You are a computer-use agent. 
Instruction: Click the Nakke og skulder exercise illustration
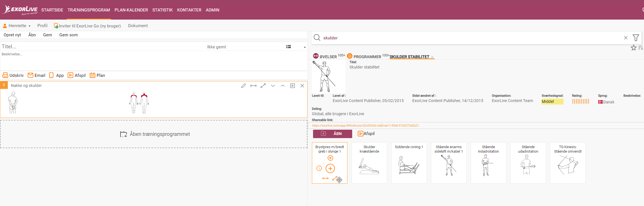(x=13, y=103)
